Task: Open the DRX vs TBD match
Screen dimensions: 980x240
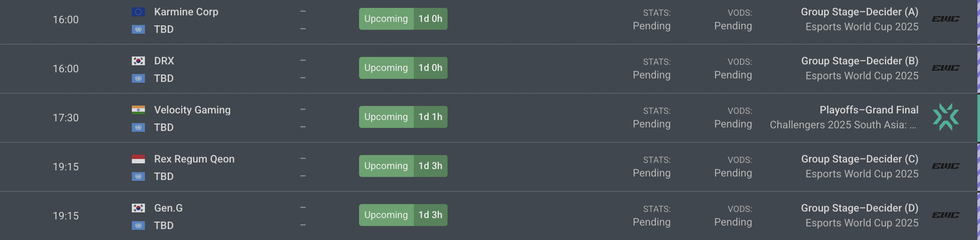Action: (x=489, y=69)
